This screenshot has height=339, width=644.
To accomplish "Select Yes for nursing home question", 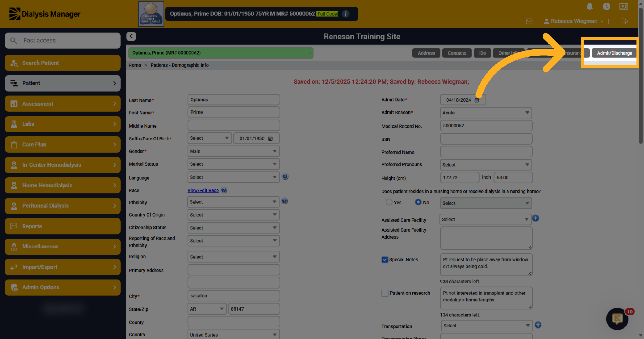I will pos(389,202).
